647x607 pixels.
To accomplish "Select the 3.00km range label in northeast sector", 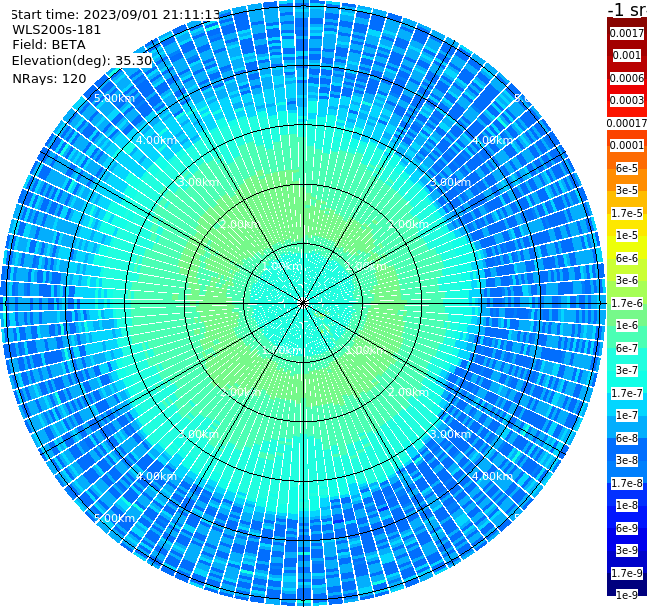I will click(x=450, y=182).
